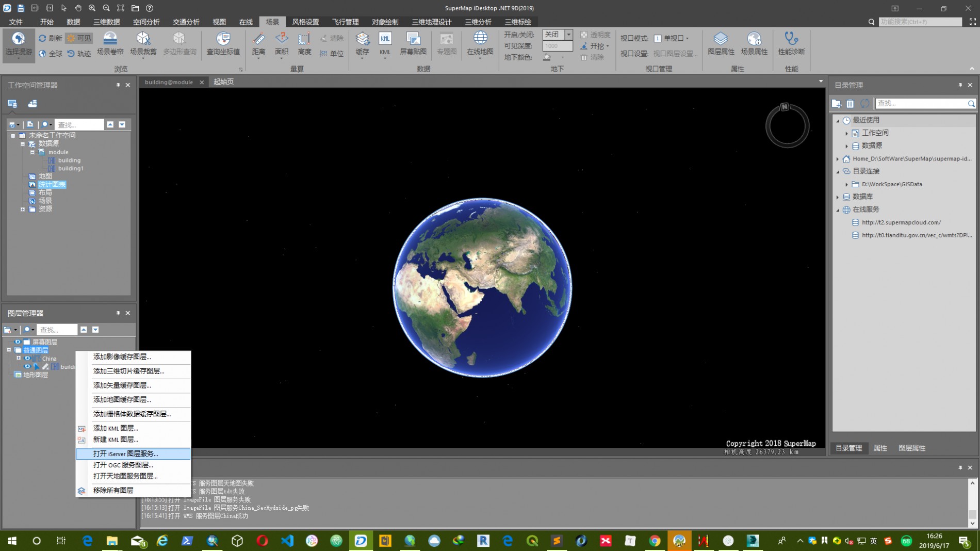The image size is (980, 551).
Task: Expand the 资源 node
Action: 23,209
